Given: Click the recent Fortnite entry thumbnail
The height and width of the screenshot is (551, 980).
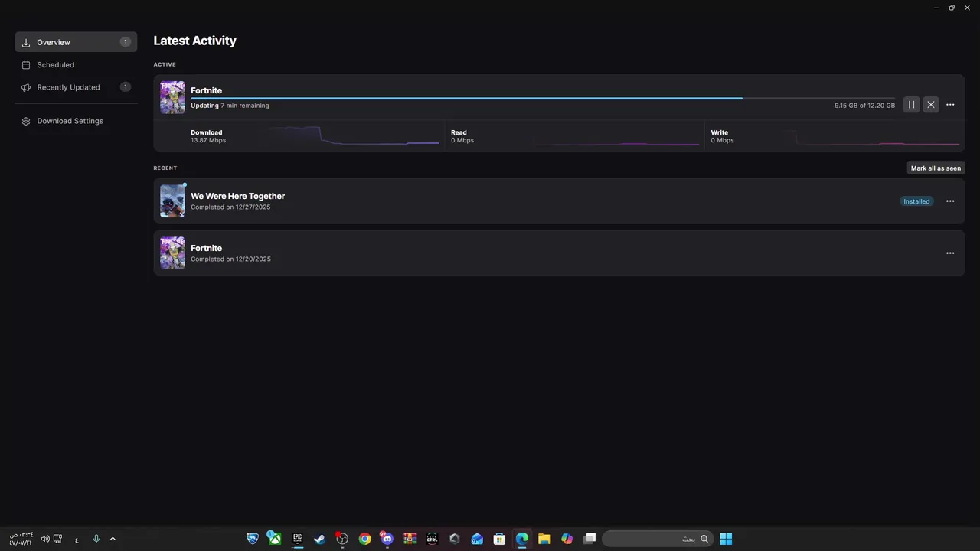Looking at the screenshot, I should [x=172, y=253].
